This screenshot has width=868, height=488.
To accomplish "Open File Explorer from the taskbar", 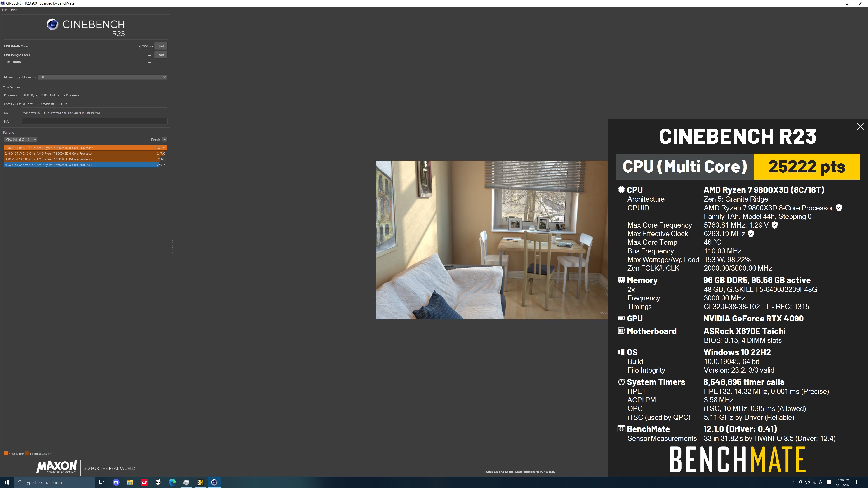I will click(x=130, y=482).
